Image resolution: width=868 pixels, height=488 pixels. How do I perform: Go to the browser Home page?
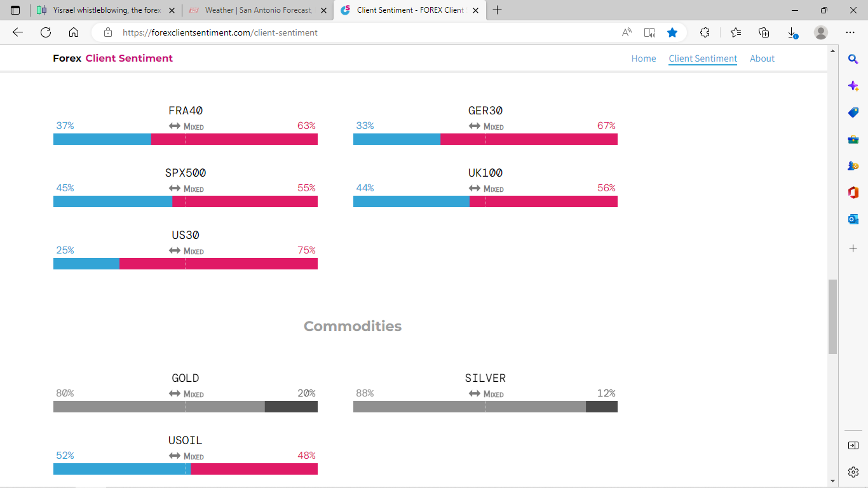pos(74,32)
